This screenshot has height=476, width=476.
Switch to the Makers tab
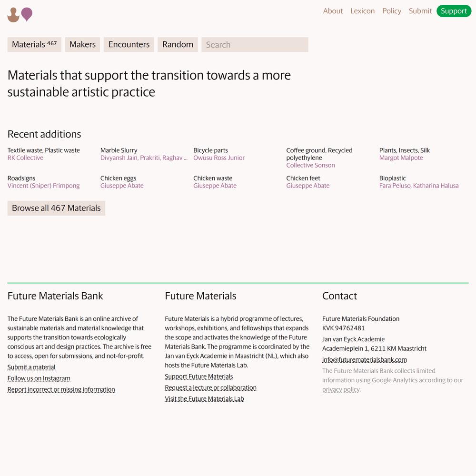coord(82,45)
